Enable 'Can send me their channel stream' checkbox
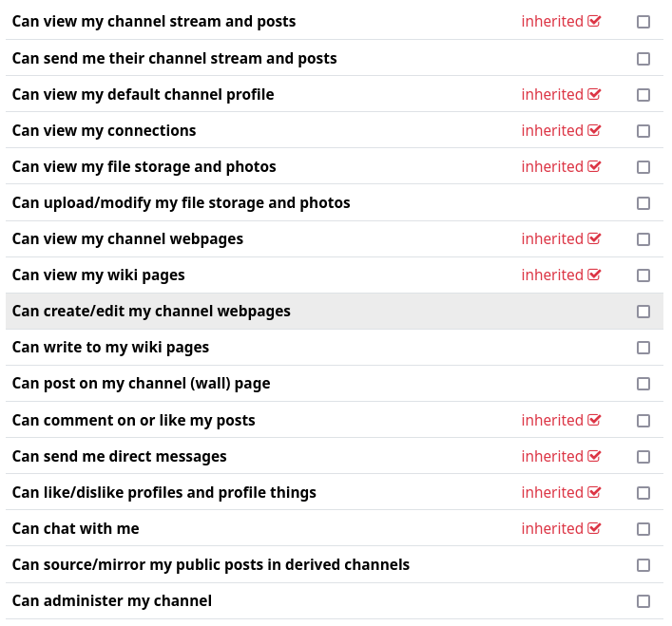The image size is (672, 626). 643,59
